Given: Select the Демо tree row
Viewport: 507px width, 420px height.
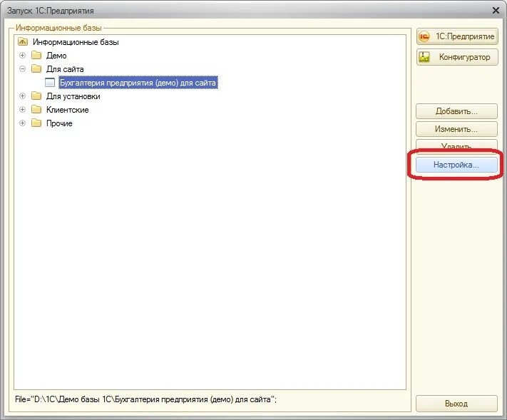Looking at the screenshot, I should coord(56,56).
